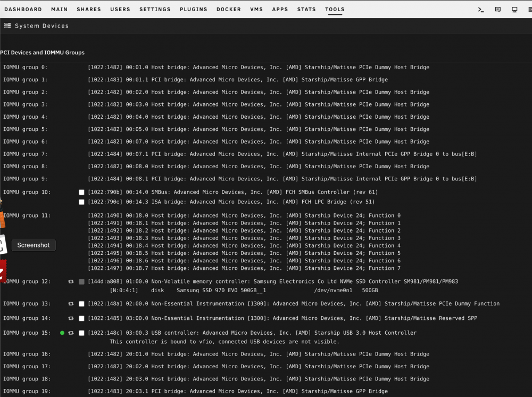The image size is (532, 397).
Task: Select the 00:08.1 Internal PCIe GPP Bridge line
Action: coord(282,179)
